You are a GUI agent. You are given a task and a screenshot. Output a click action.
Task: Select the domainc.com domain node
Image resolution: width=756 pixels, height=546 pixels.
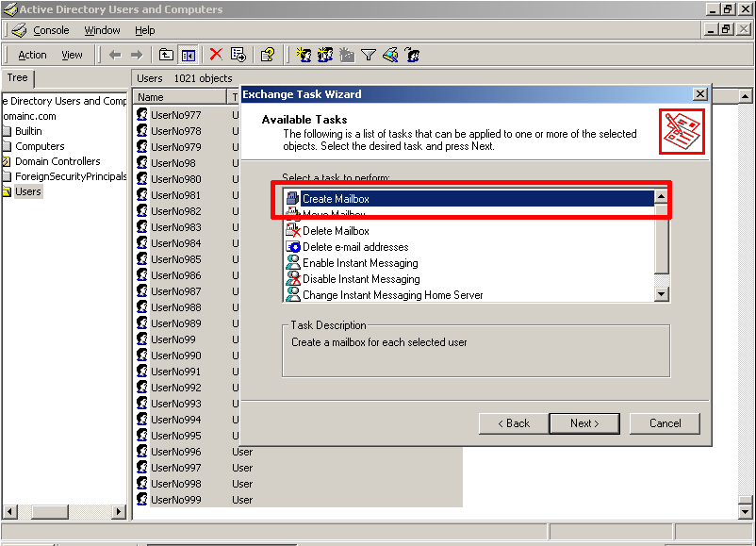click(x=29, y=116)
